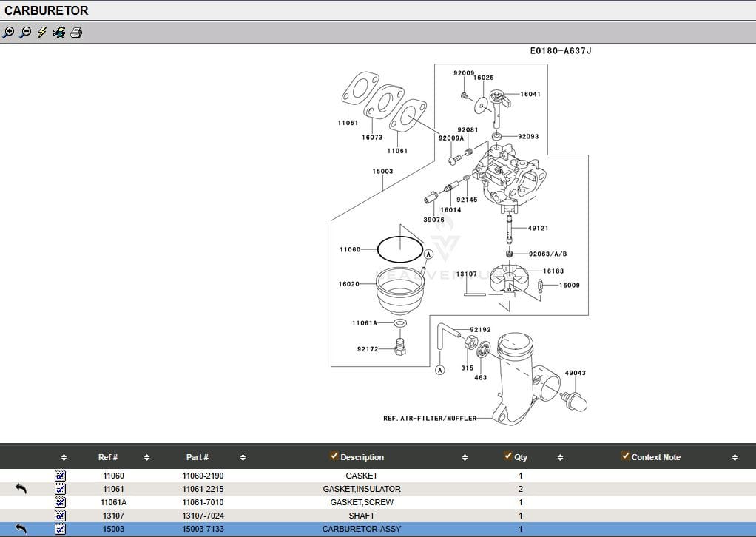Screen dimensions: 756x537
Task: Toggle the Qty column checkbox
Action: point(508,456)
